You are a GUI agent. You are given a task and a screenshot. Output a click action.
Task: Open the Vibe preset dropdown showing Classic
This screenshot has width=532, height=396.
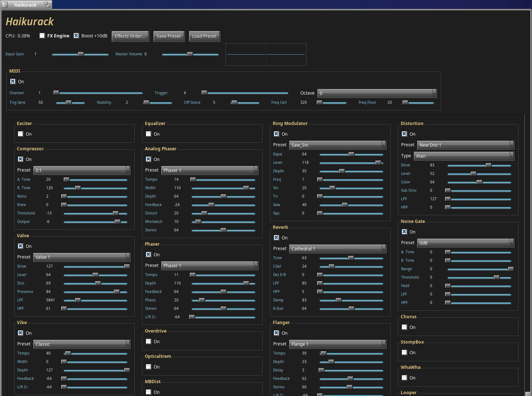(x=82, y=344)
